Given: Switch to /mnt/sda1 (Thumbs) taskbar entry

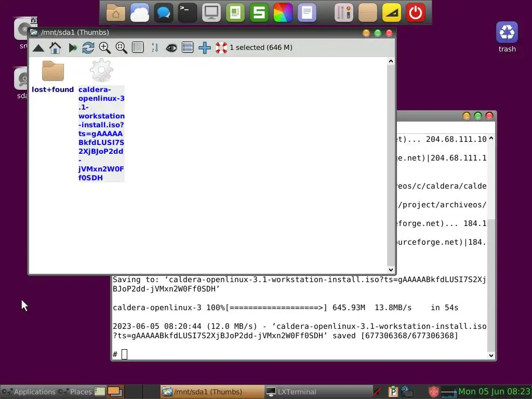Looking at the screenshot, I should tap(212, 392).
